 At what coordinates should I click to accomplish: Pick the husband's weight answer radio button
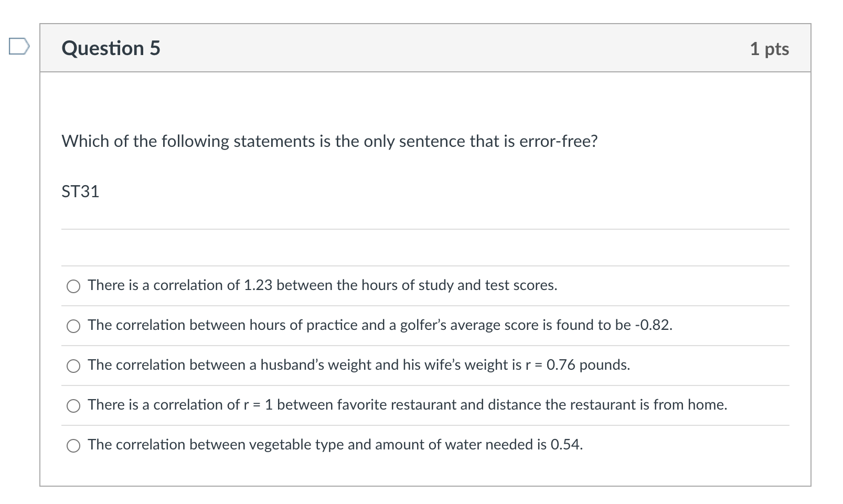73,366
